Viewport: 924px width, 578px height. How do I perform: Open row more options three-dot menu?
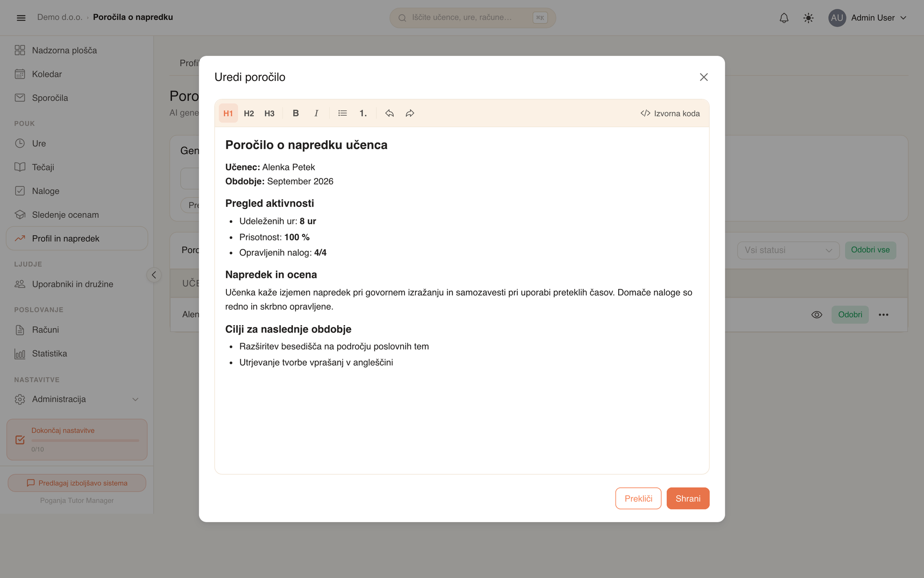883,314
